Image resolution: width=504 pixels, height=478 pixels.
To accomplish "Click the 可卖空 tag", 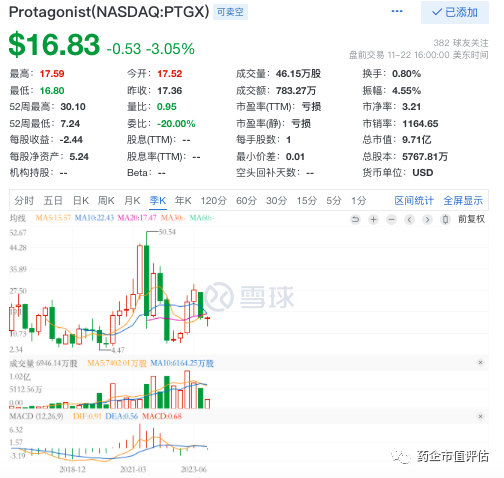I will click(230, 12).
